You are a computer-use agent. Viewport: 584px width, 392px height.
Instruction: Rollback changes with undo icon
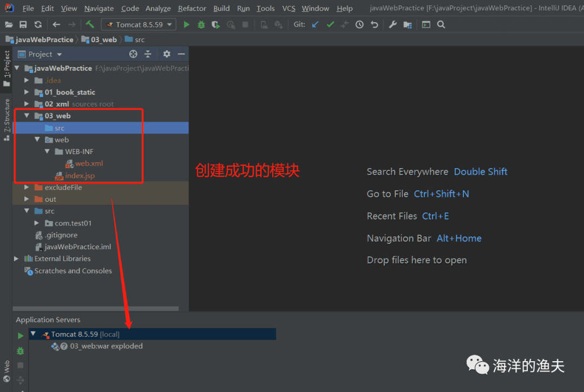374,24
